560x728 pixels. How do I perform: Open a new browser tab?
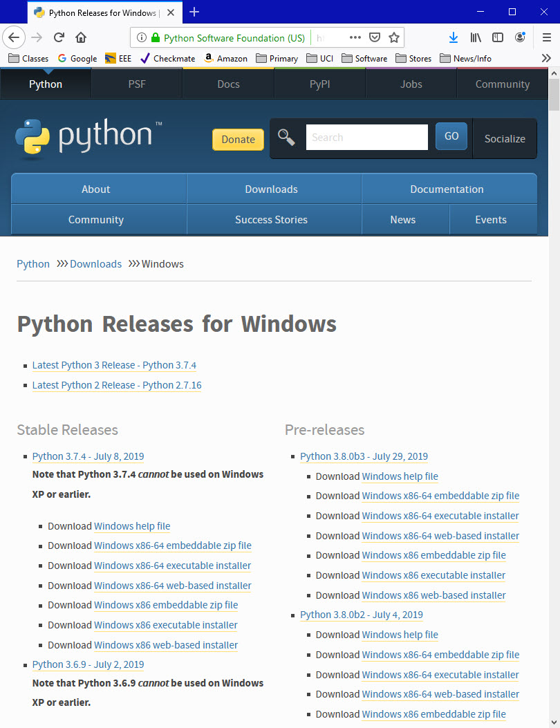194,12
